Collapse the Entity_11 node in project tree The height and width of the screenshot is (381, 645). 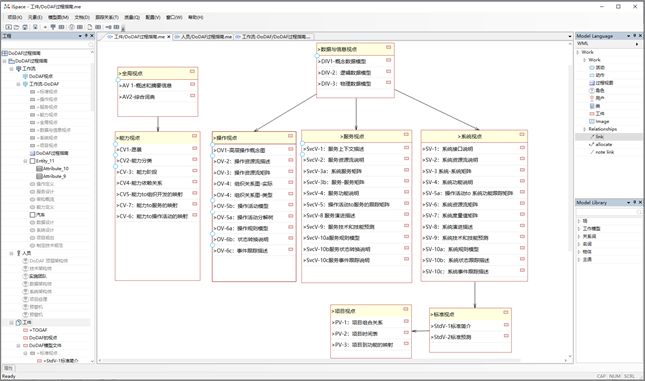click(x=25, y=161)
